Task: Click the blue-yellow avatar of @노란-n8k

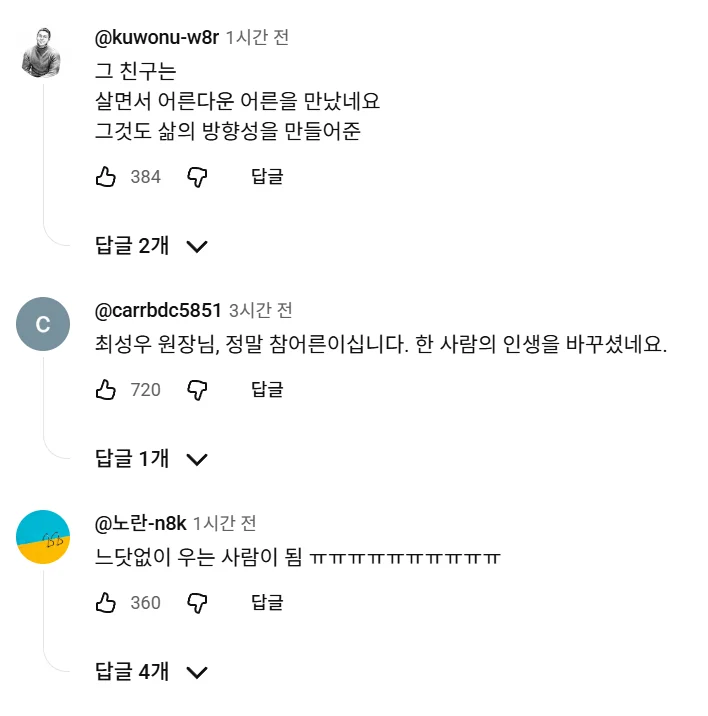Action: [44, 536]
